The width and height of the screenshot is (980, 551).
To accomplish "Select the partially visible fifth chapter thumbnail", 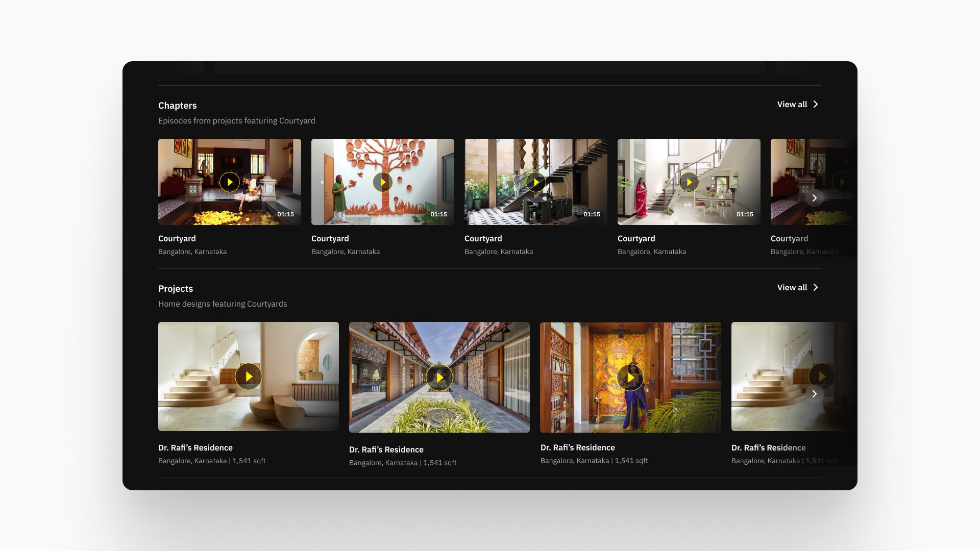I will point(796,168).
